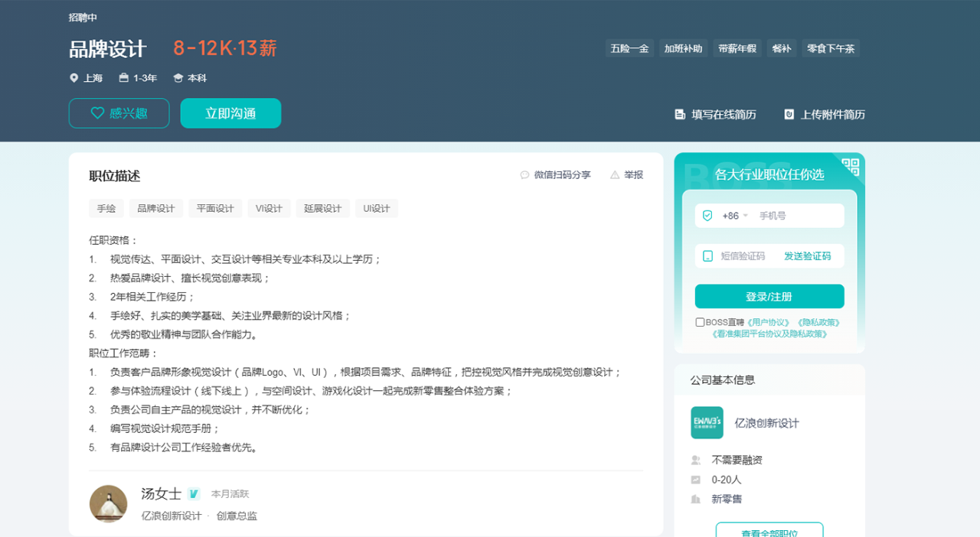Click the 餐补 benefit tag

click(782, 49)
